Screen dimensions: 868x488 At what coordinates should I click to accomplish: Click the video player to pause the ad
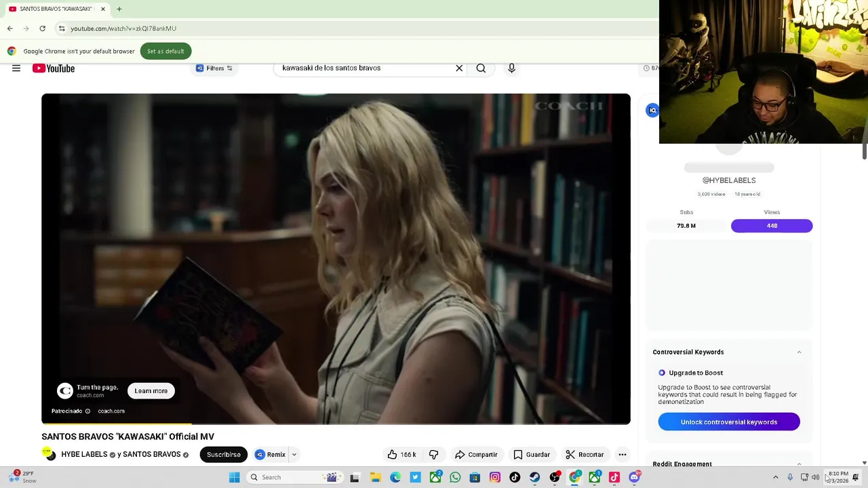[x=336, y=258]
